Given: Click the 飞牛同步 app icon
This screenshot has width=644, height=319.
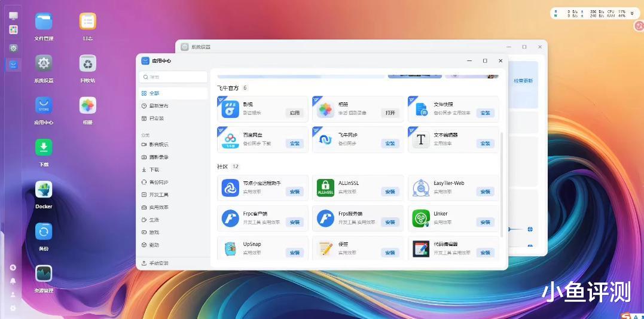Looking at the screenshot, I should coord(325,139).
